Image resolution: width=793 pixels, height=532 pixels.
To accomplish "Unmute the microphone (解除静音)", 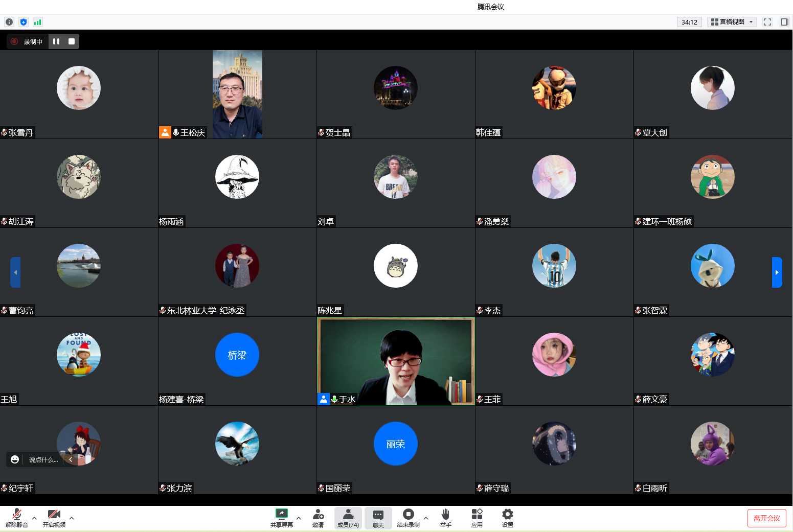I will click(x=17, y=518).
